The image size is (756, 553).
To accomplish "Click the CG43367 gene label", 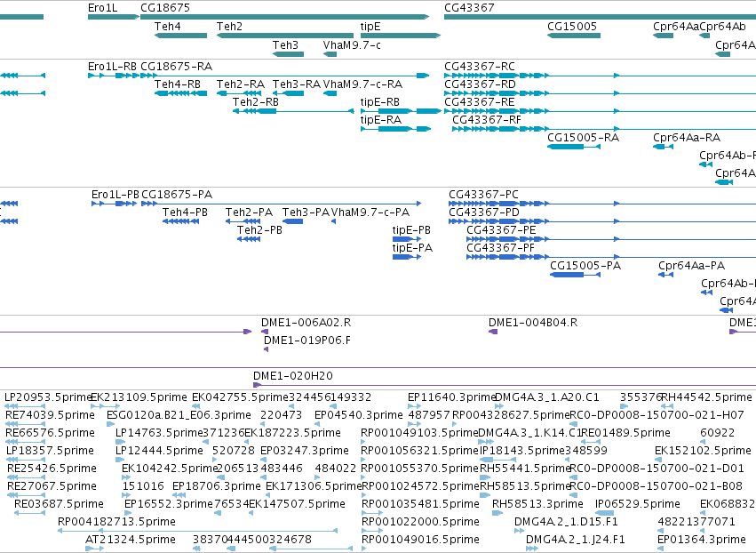I will (x=469, y=8).
